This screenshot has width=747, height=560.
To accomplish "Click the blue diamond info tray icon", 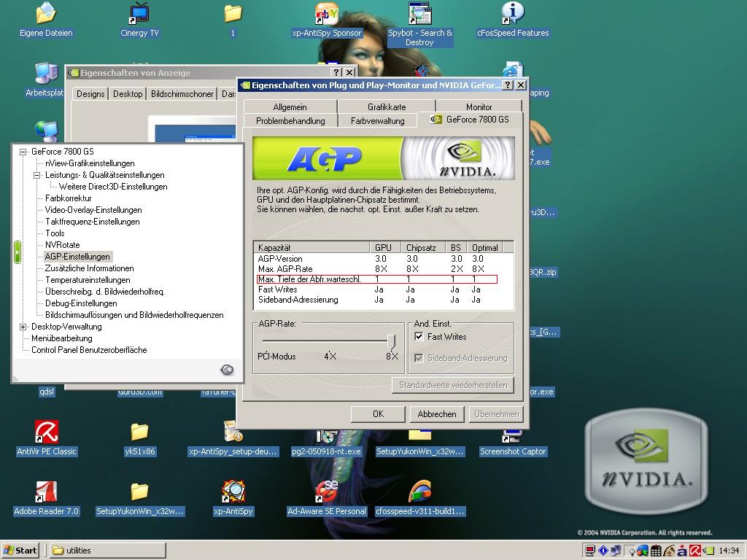I will (x=603, y=551).
